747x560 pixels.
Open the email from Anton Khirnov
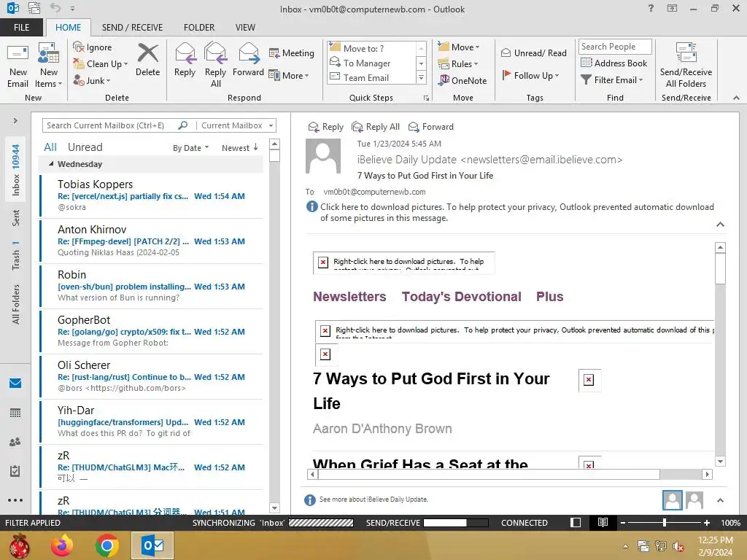(152, 241)
